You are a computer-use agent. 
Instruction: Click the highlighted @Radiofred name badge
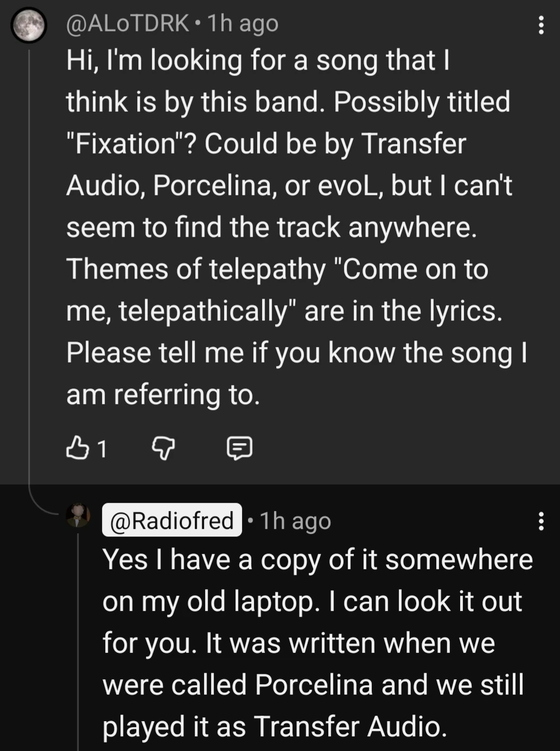[x=172, y=521]
